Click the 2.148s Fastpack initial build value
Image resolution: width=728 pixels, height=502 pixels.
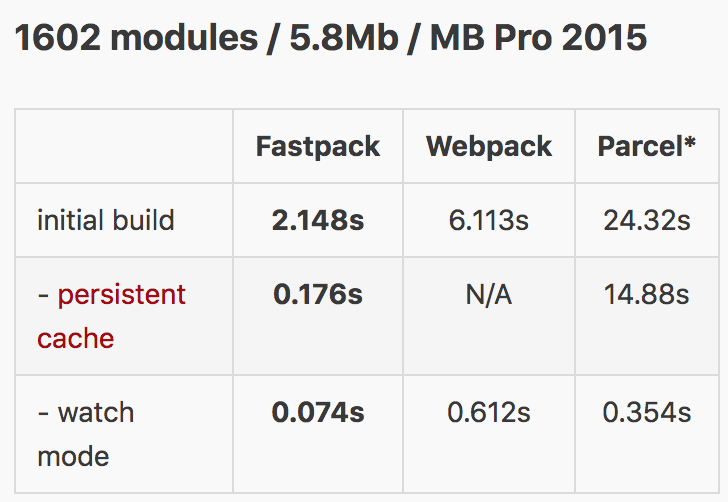(318, 220)
